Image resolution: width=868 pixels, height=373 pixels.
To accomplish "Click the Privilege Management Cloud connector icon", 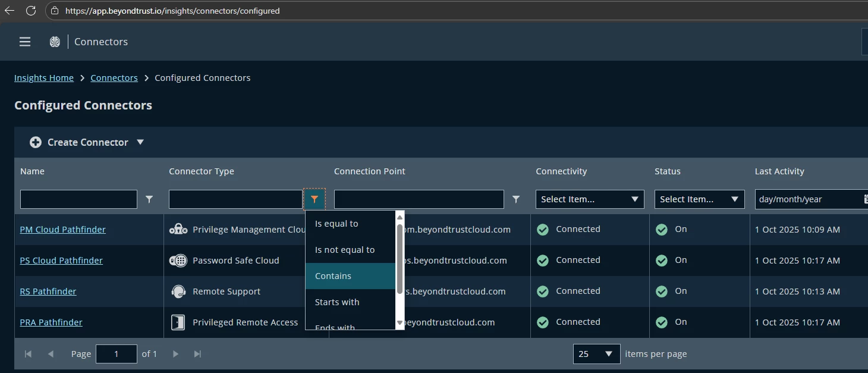I will point(178,230).
